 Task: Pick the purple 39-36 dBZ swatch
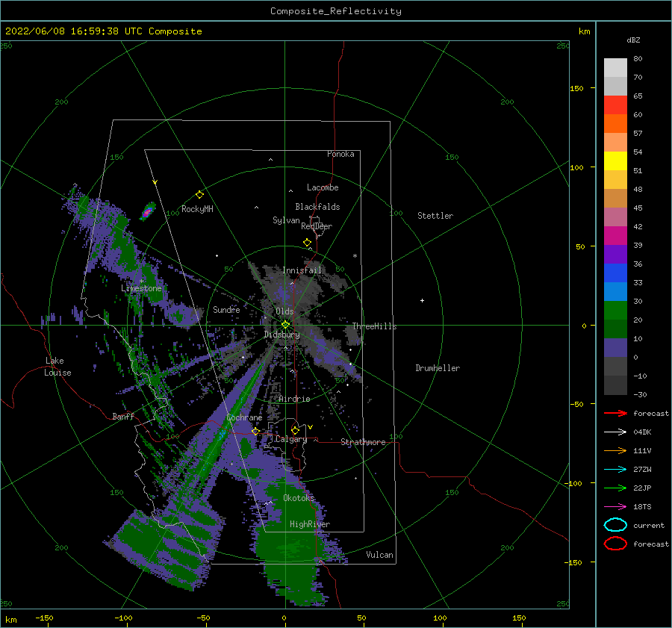point(615,254)
